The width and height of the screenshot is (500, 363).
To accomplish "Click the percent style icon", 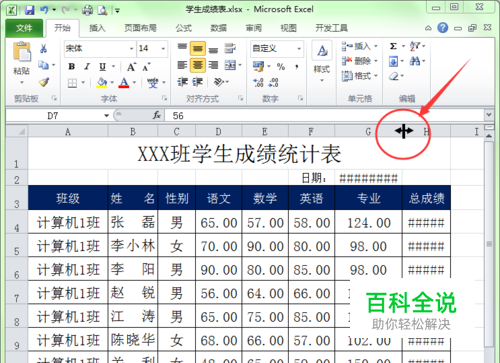I will pos(281,67).
